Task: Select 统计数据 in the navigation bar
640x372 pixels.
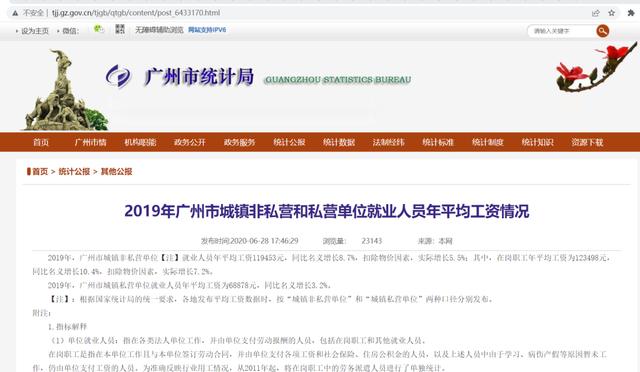Action: pyautogui.click(x=339, y=142)
